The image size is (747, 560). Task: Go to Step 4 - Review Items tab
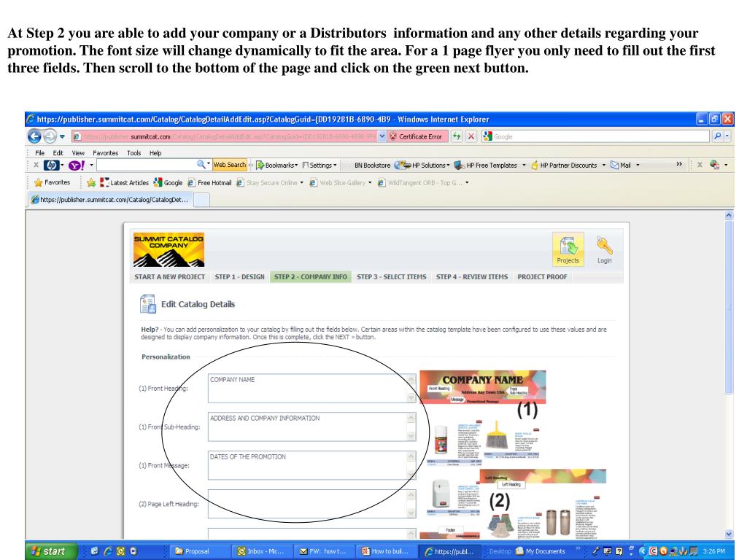[472, 276]
